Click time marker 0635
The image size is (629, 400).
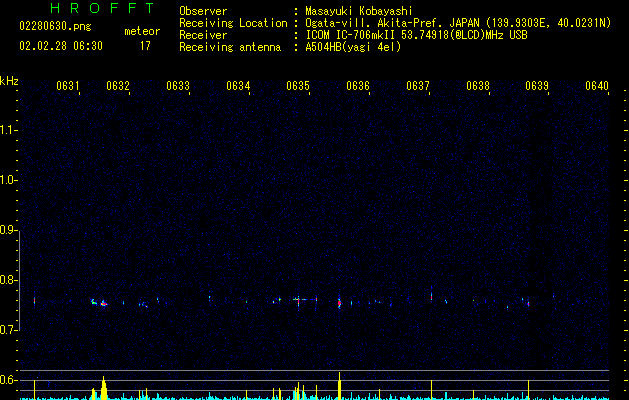(x=298, y=86)
